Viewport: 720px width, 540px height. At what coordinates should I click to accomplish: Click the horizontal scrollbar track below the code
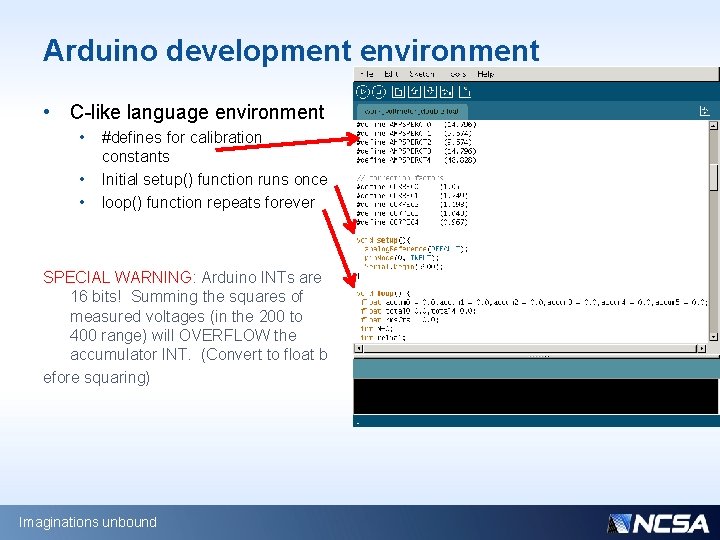(530, 349)
